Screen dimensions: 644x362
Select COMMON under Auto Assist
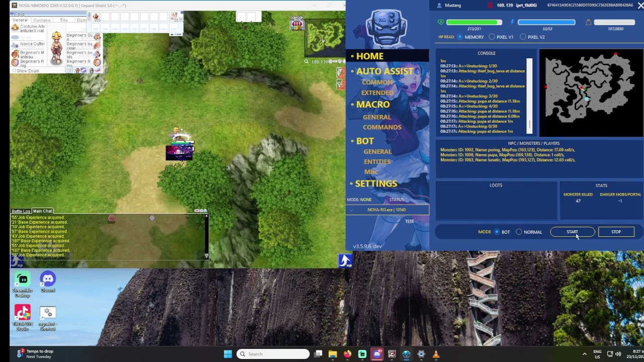pyautogui.click(x=377, y=82)
